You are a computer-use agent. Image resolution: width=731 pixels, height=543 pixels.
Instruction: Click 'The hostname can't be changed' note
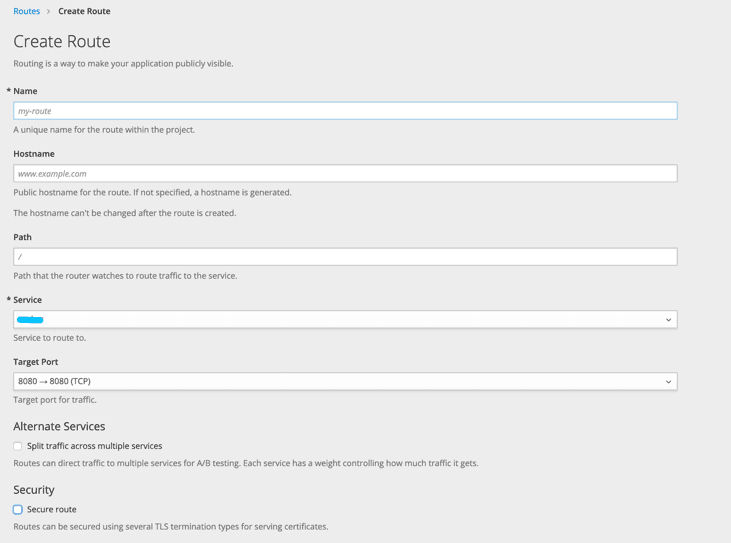coord(125,213)
